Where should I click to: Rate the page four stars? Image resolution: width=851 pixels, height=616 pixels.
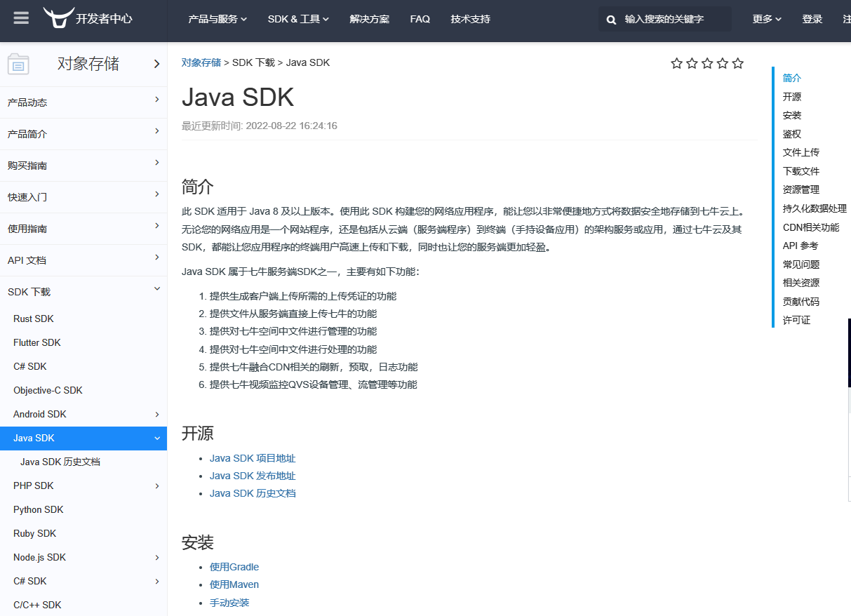[x=723, y=64]
